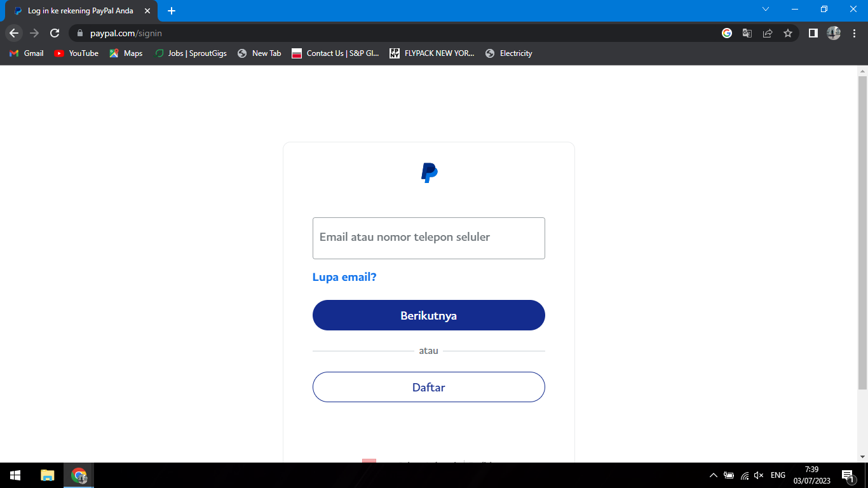
Task: Show hidden system tray icons
Action: pos(713,475)
